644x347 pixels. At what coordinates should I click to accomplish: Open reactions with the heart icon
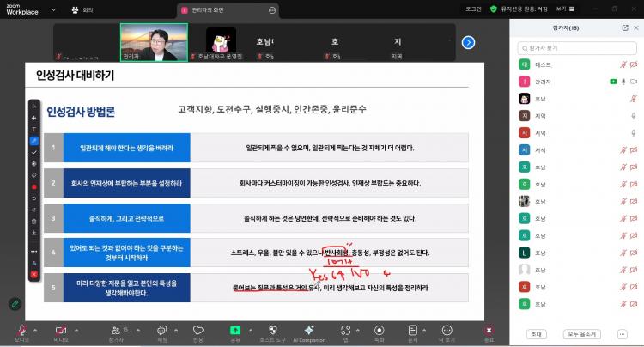click(x=198, y=332)
